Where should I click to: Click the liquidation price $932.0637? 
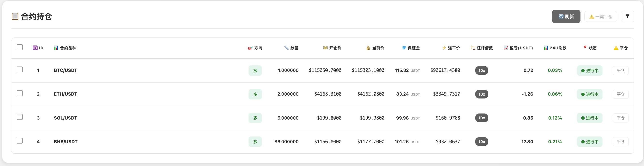pyautogui.click(x=448, y=142)
